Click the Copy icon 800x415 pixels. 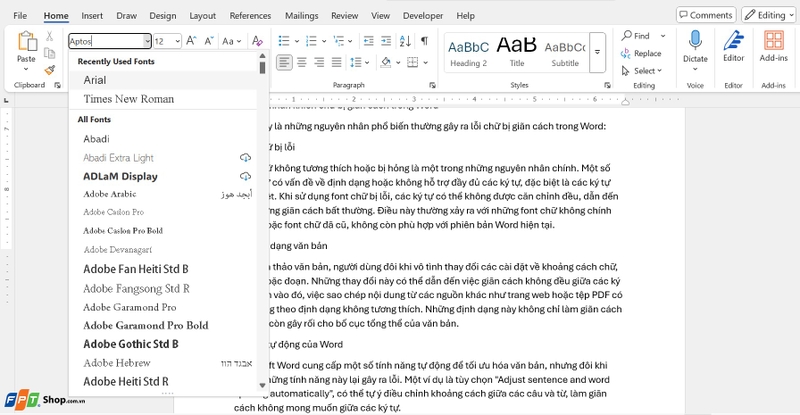(49, 53)
